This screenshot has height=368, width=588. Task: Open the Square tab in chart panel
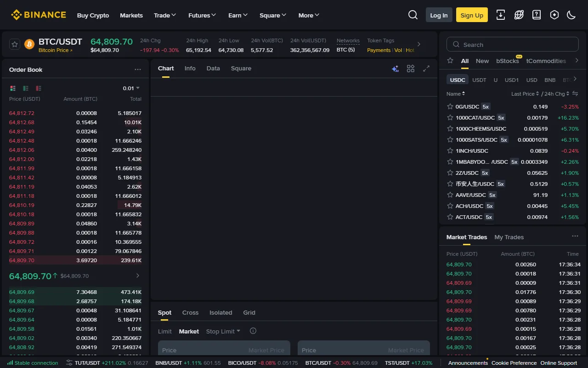pyautogui.click(x=241, y=68)
